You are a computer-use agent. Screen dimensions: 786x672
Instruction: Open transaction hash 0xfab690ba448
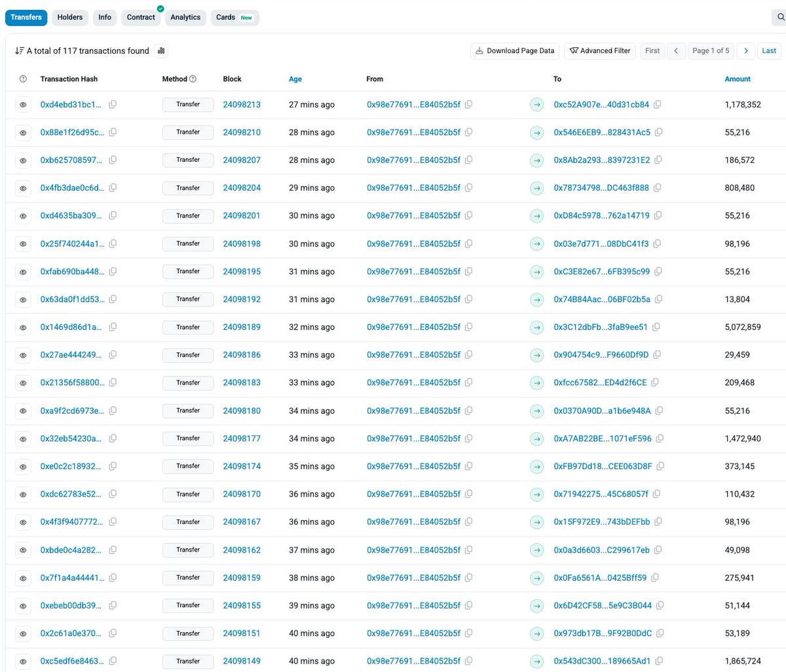[x=72, y=271]
